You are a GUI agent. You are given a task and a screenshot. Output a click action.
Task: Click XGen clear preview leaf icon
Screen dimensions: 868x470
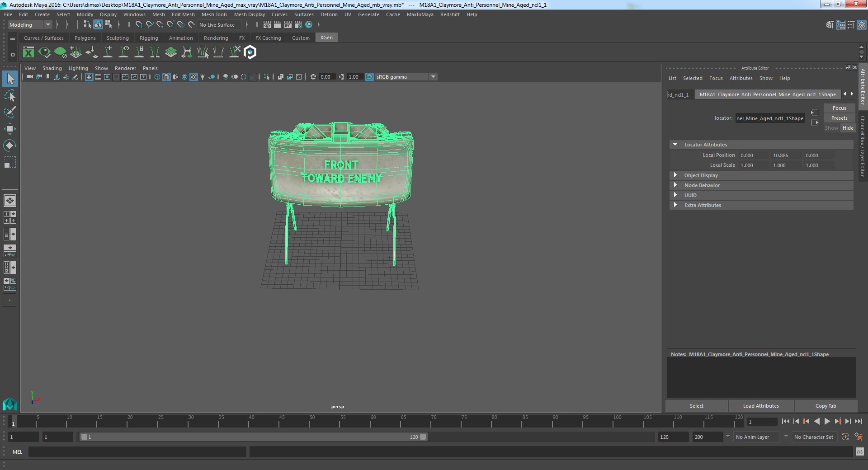[x=60, y=52]
